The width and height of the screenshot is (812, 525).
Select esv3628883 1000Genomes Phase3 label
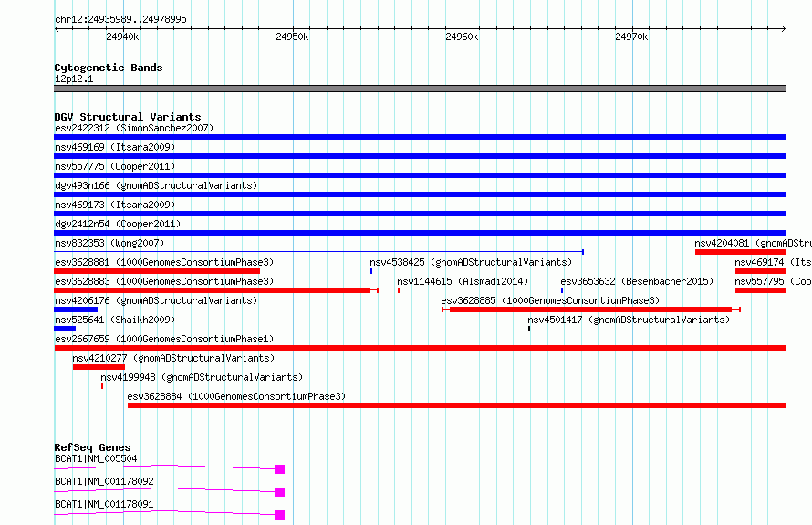pos(163,281)
